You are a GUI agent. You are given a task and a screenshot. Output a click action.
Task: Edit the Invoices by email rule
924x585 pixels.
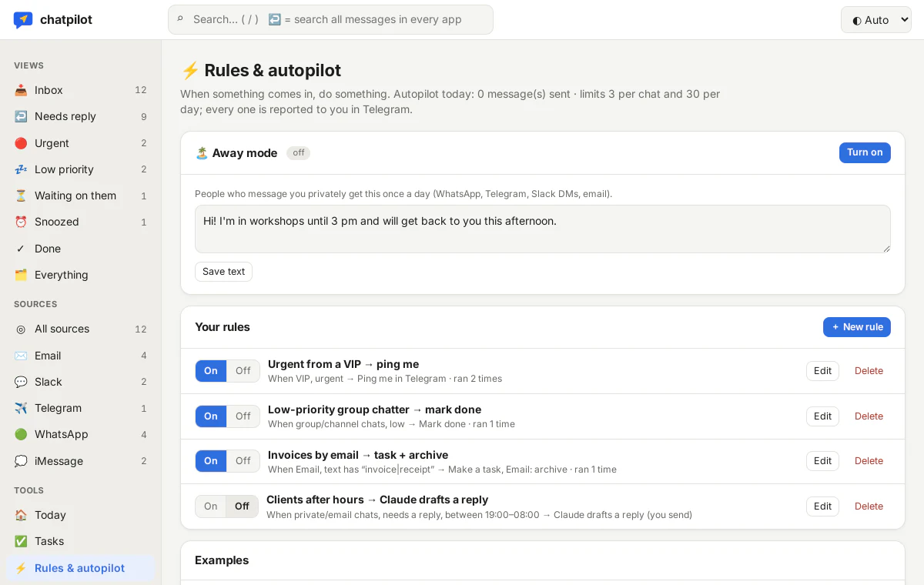[822, 461]
